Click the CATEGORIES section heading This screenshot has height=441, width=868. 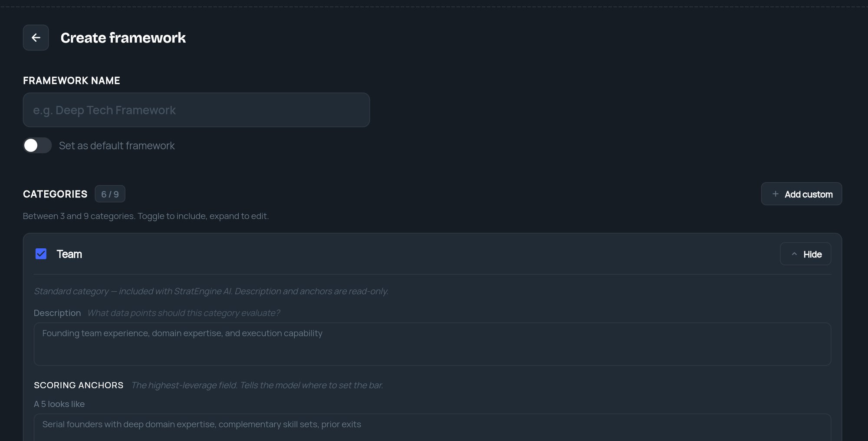tap(55, 194)
